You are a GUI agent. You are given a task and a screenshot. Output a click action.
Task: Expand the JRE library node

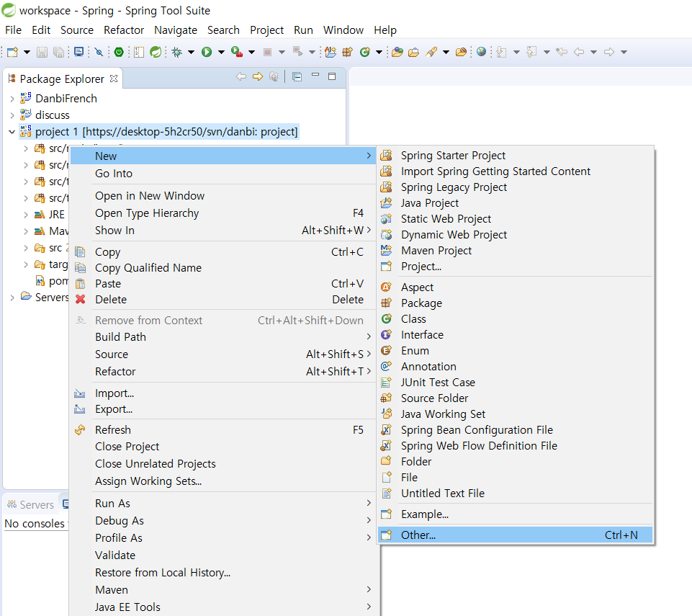26,215
